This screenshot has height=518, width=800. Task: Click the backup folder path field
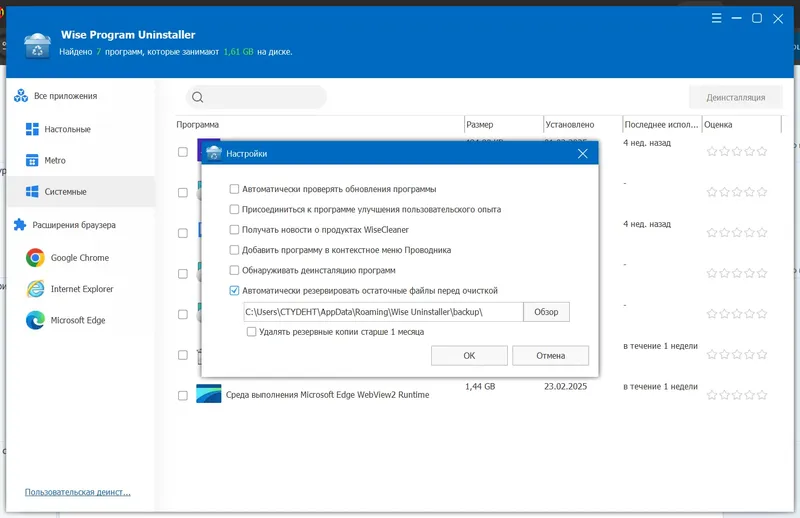click(383, 312)
